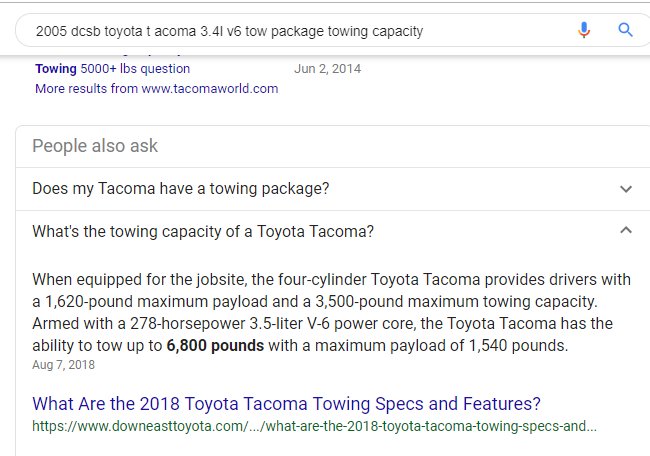Click the 'Aug 7, 2018' snippet date
The height and width of the screenshot is (456, 650).
(x=63, y=365)
